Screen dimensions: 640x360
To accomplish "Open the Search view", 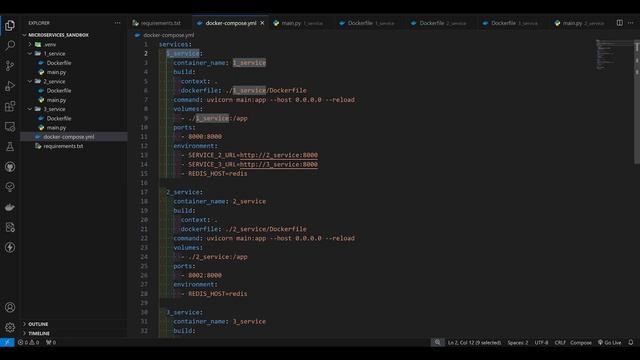I will coord(10,45).
